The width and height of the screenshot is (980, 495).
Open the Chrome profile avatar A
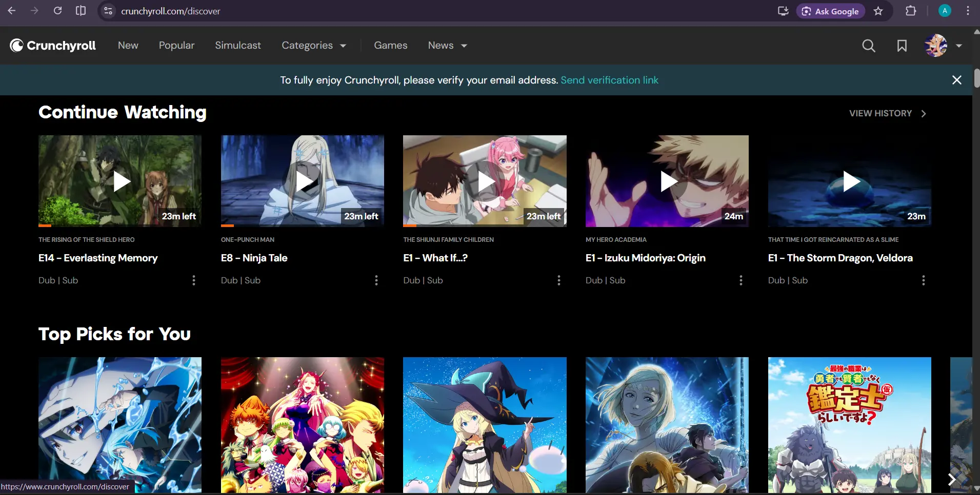[x=945, y=11]
